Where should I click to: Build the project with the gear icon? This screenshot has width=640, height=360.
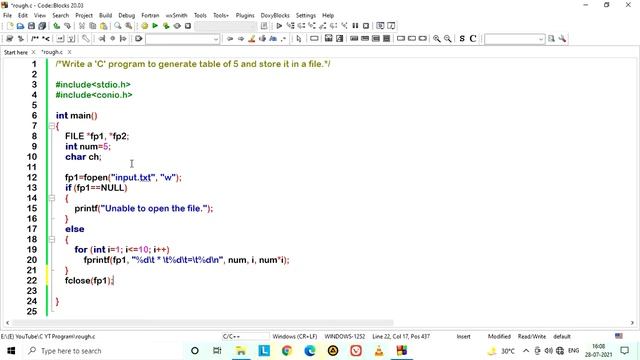coord(144,26)
